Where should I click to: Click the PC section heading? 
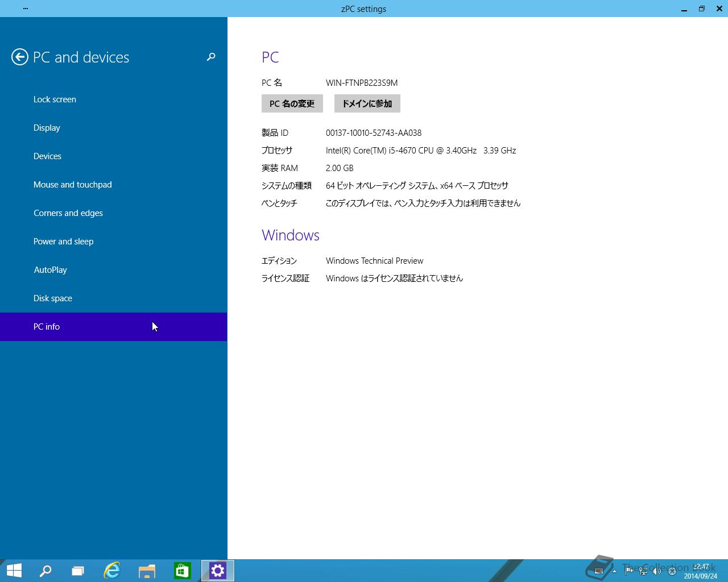pos(270,57)
